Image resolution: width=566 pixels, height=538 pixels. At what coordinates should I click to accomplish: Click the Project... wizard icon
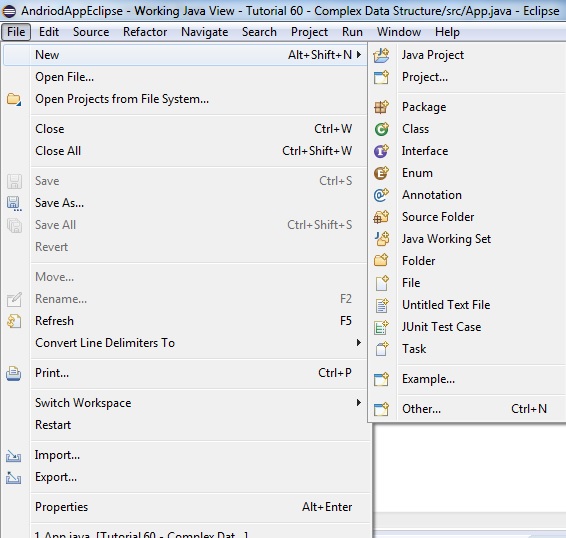[x=381, y=77]
